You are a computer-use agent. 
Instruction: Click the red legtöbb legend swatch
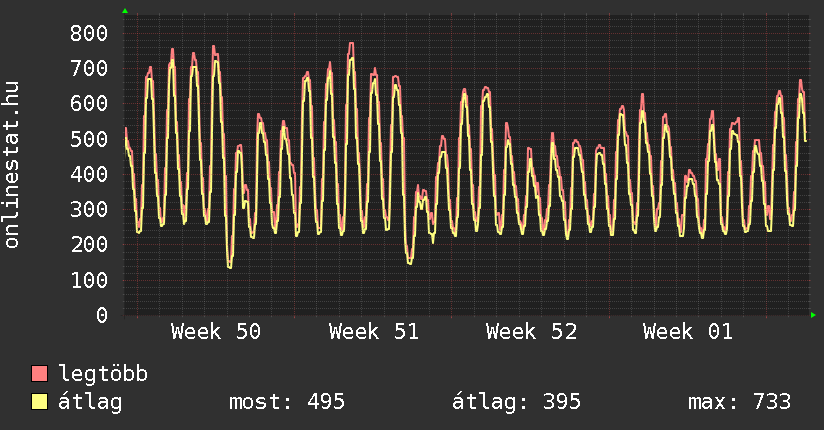click(x=40, y=374)
